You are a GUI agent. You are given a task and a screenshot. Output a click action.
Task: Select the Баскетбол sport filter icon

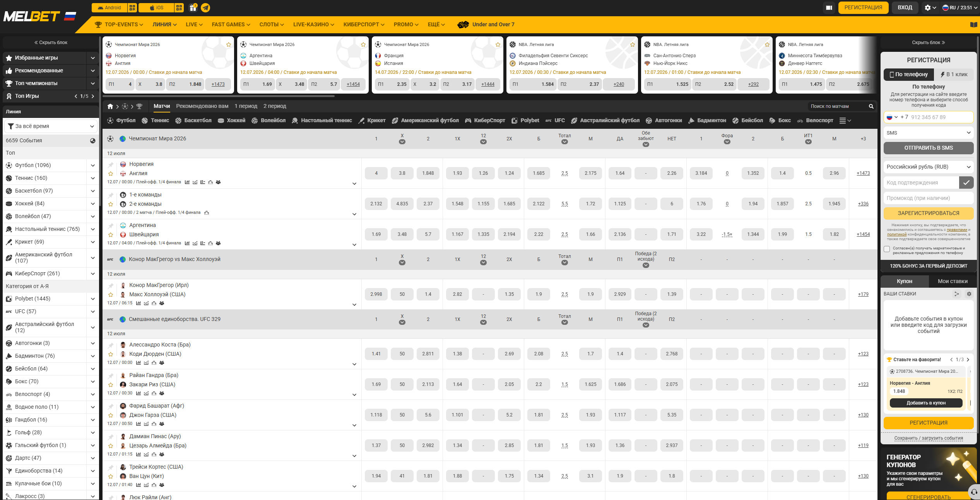click(178, 121)
